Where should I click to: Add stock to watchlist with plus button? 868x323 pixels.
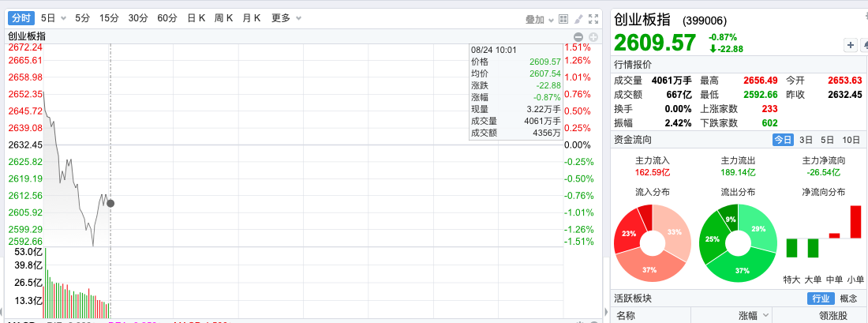(x=851, y=45)
